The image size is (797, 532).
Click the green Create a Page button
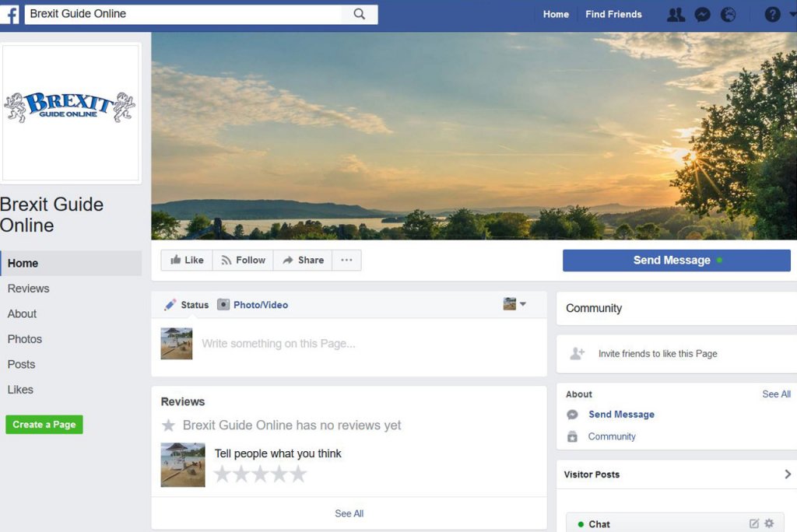coord(44,425)
